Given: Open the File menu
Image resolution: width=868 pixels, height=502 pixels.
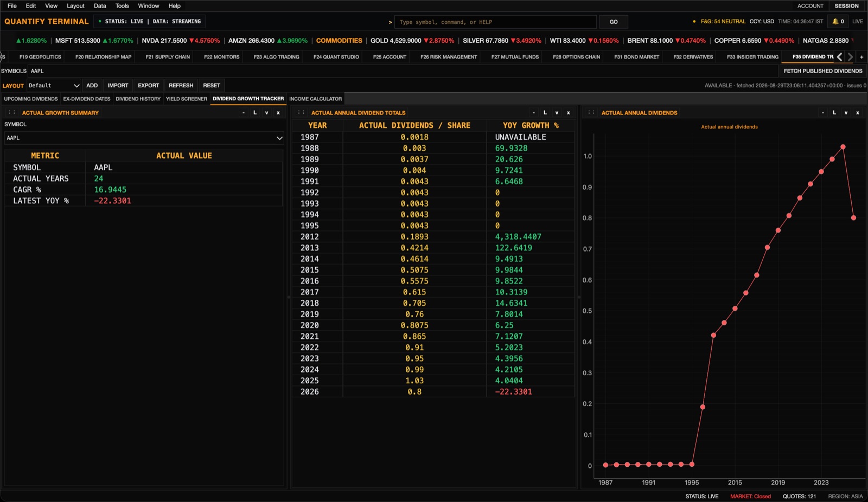Looking at the screenshot, I should pyautogui.click(x=12, y=6).
